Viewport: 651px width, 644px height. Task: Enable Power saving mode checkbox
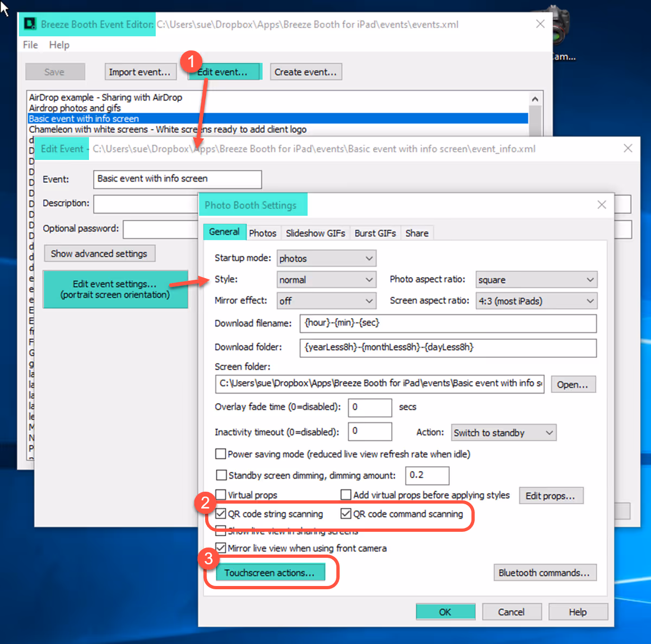coord(221,454)
